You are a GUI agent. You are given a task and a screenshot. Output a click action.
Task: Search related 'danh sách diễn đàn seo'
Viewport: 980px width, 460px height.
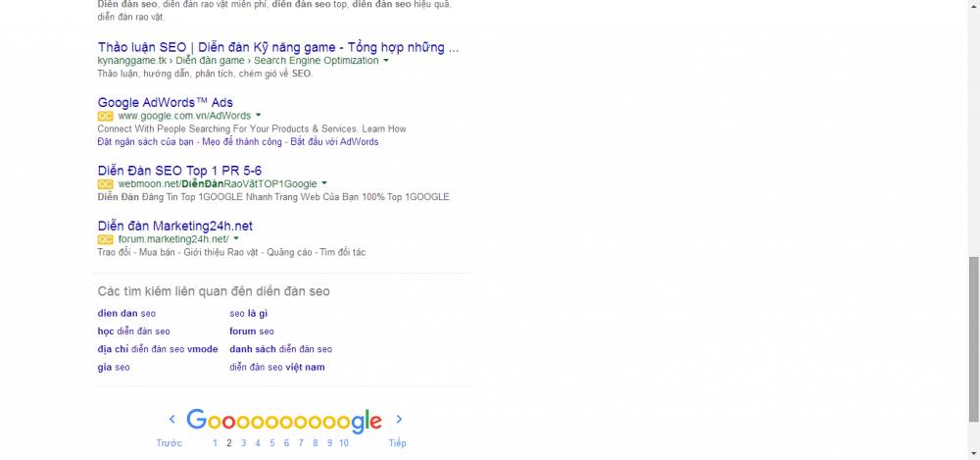[x=280, y=349]
